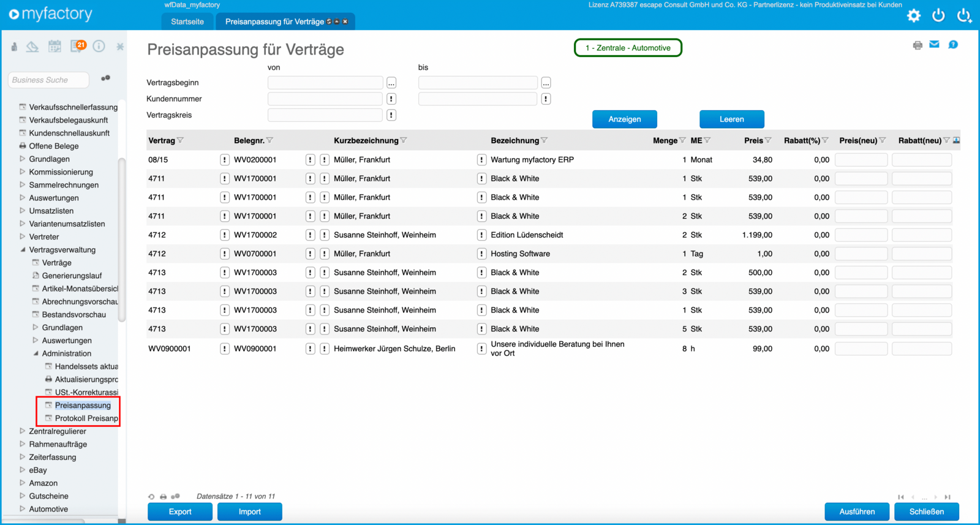Filter the Vertrag column
The width and height of the screenshot is (980, 525).
[180, 141]
